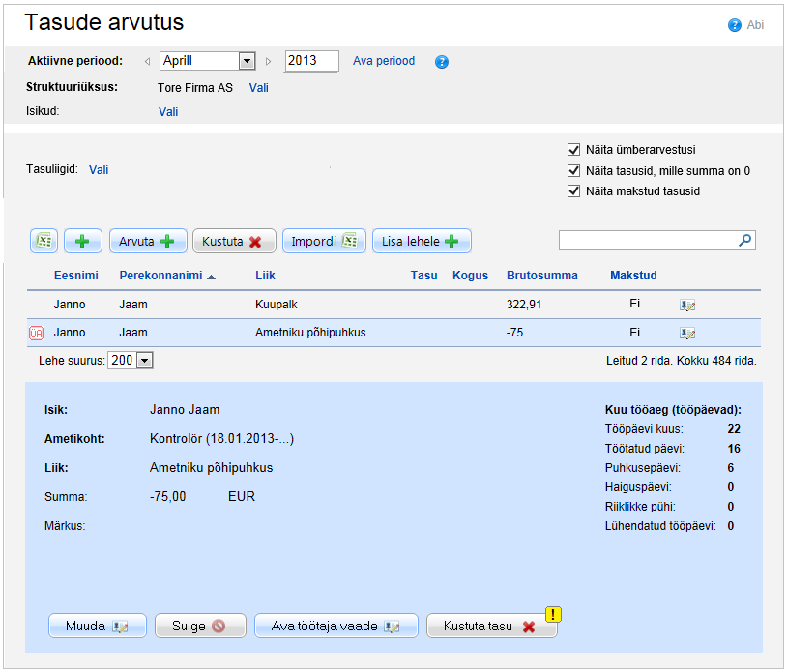Image resolution: width=787 pixels, height=672 pixels.
Task: Click the yellow warning exclamation icon
Action: click(553, 613)
